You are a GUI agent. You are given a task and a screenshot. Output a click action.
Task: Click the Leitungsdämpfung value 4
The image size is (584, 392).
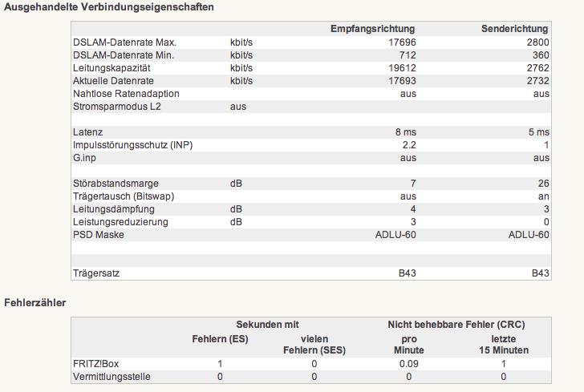[x=413, y=209]
